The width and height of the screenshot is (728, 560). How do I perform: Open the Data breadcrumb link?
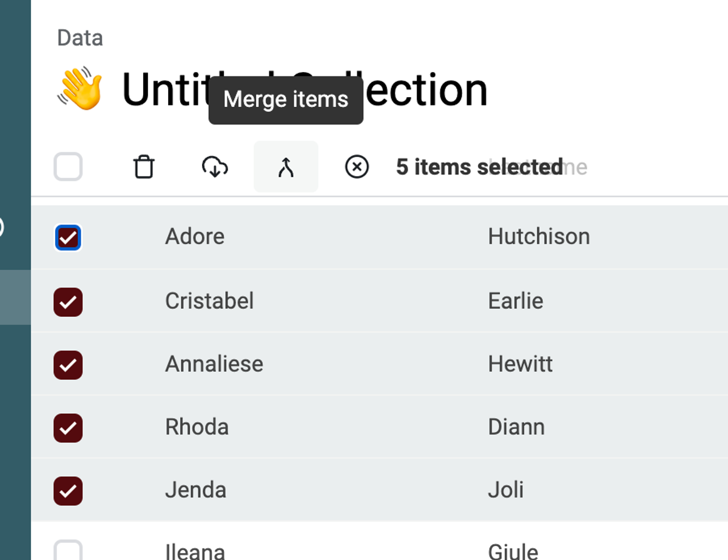pos(80,38)
